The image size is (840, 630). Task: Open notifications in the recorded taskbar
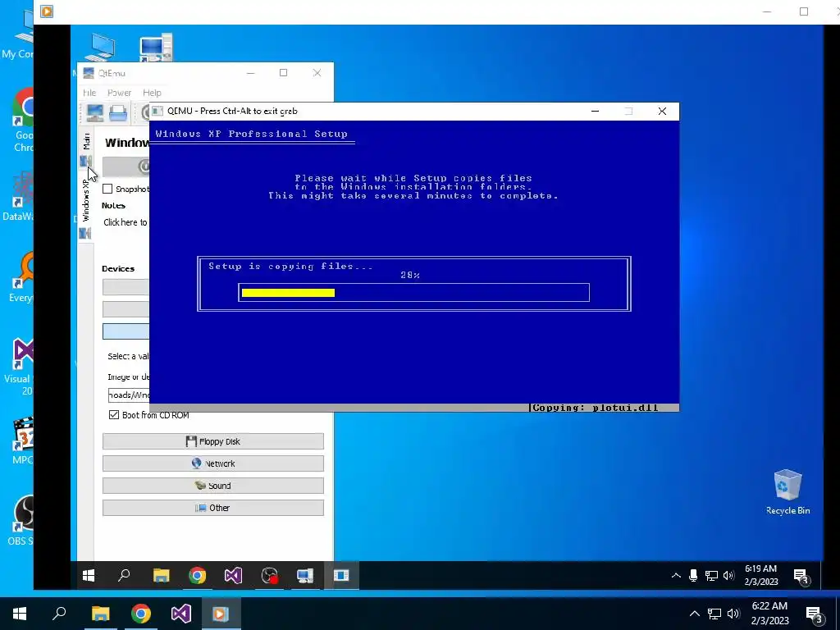[x=802, y=577]
